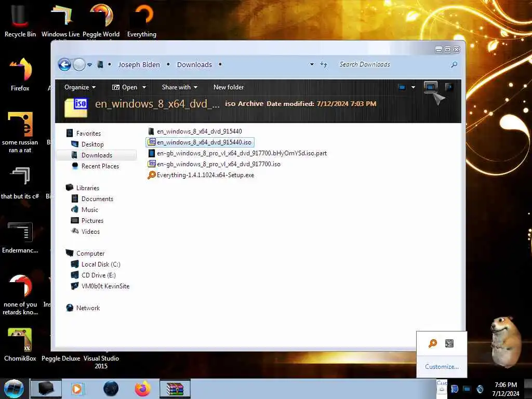Screen dimensions: 532x399
Task: Launch Visual Studio 2015 desktop shortcut
Action: tap(101, 362)
